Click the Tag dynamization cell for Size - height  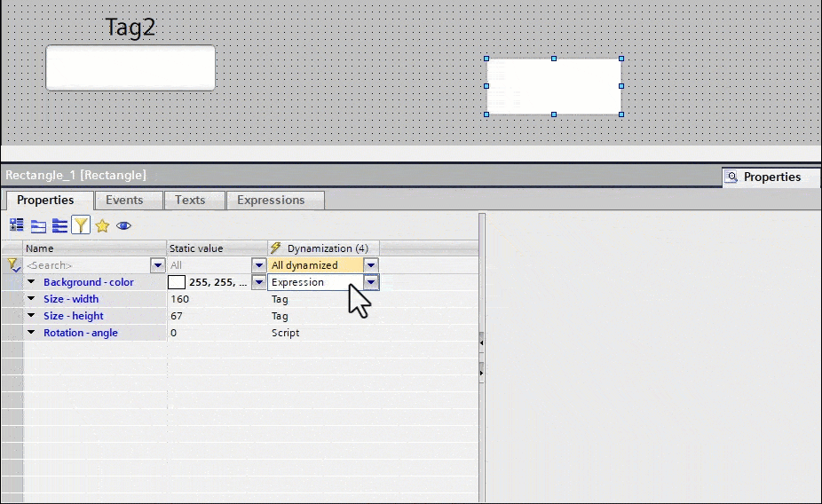[323, 316]
